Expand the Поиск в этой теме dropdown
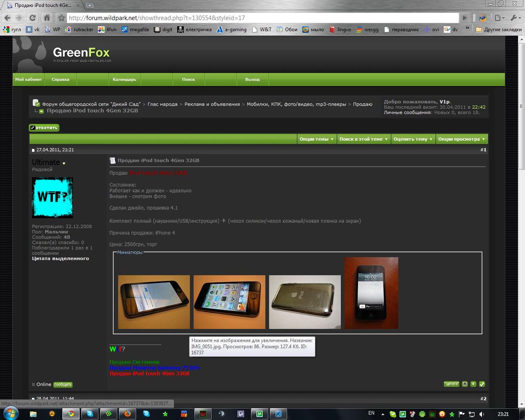 [363, 139]
